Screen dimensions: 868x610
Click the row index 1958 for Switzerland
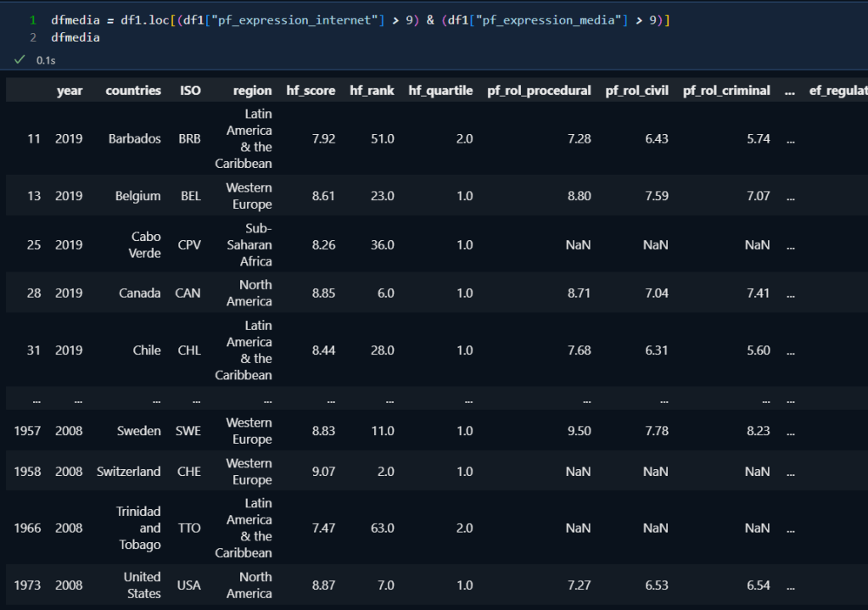tap(28, 472)
